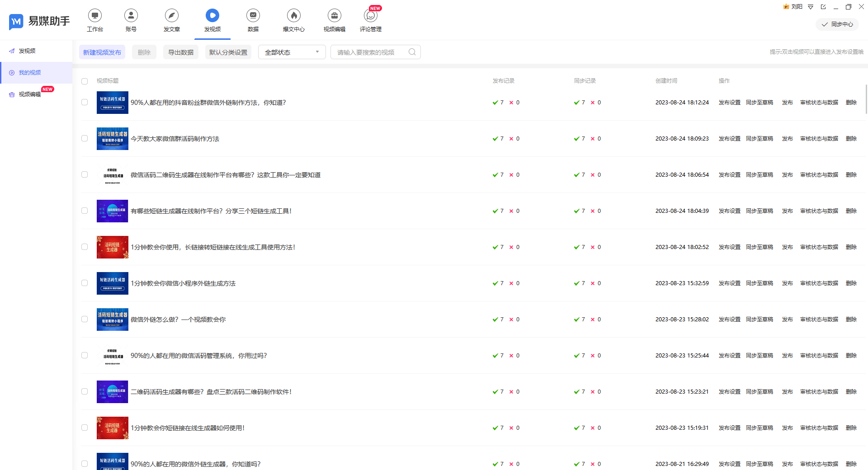
Task: Select the 发文章 publish article icon
Action: 171,19
